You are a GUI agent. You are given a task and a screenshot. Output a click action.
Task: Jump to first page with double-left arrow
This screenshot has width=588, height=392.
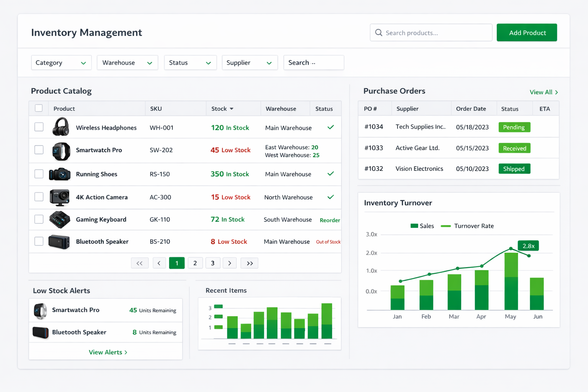click(140, 263)
